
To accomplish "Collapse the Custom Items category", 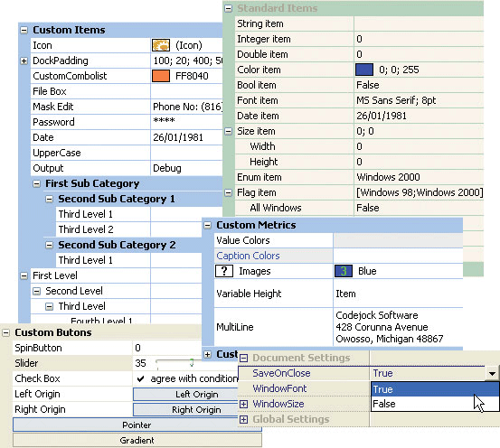I will pos(24,31).
